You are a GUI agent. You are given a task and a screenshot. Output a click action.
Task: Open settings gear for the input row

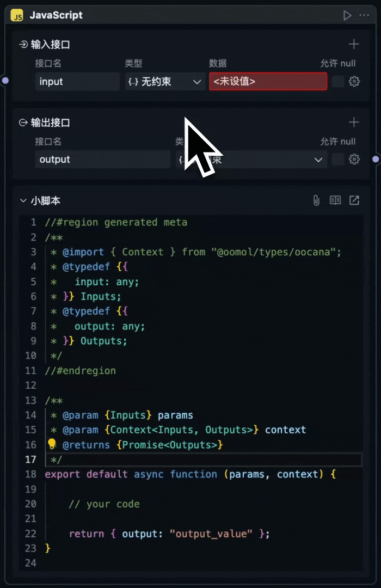(354, 82)
